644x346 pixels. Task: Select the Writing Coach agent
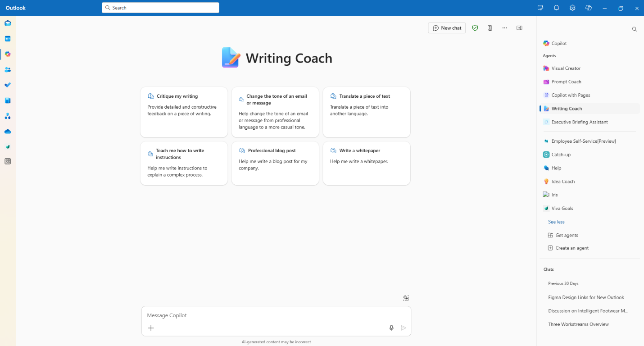pyautogui.click(x=590, y=109)
